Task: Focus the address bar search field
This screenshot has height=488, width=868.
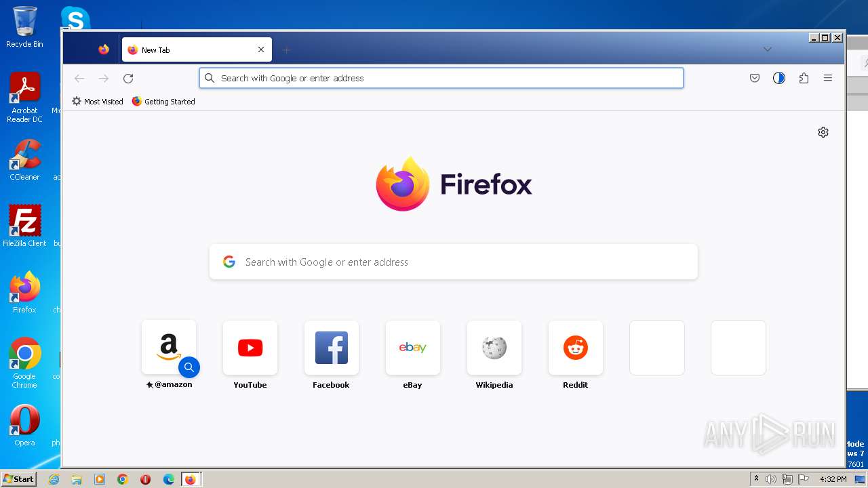Action: [441, 78]
